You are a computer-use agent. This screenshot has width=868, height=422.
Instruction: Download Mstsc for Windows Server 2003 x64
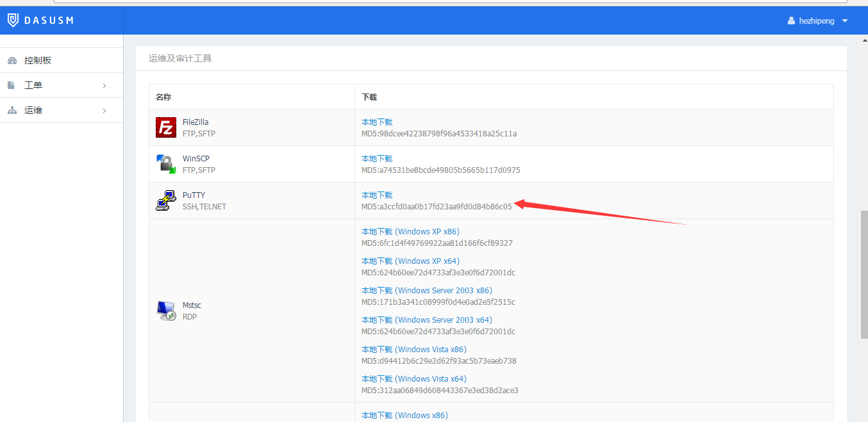pos(427,320)
